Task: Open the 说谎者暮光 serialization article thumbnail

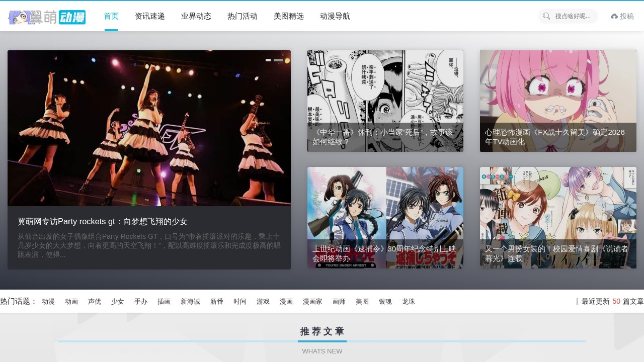Action: coord(558,217)
